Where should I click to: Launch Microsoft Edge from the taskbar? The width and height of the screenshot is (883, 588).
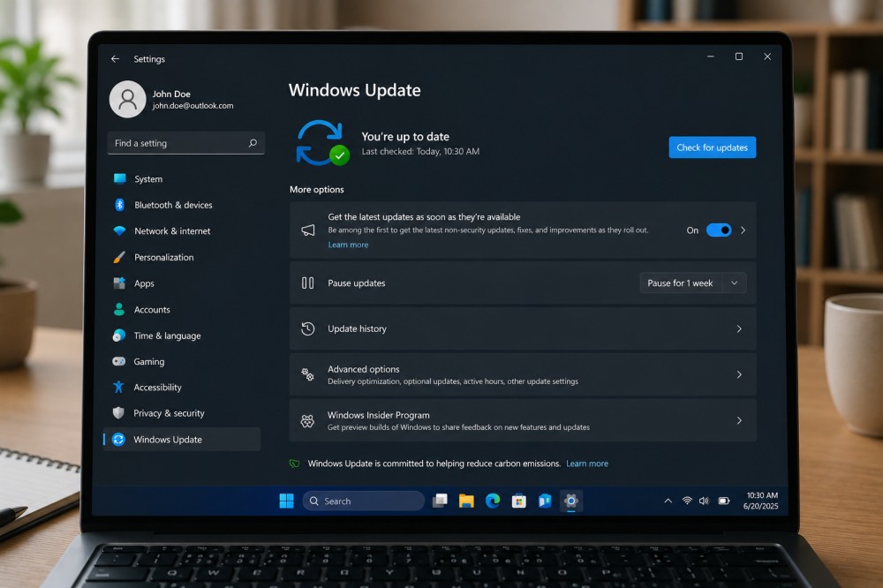[x=493, y=501]
